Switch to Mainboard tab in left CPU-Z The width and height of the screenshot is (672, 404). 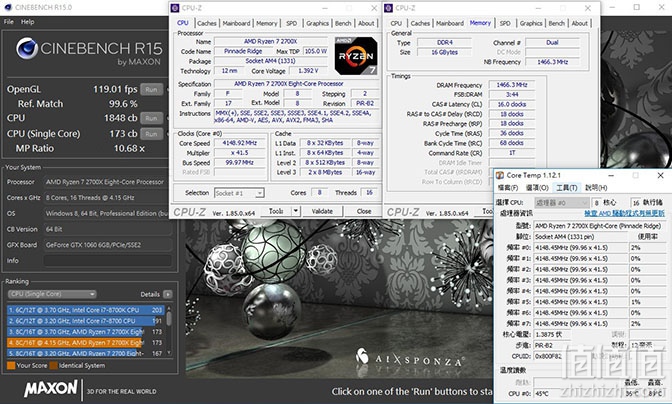236,23
